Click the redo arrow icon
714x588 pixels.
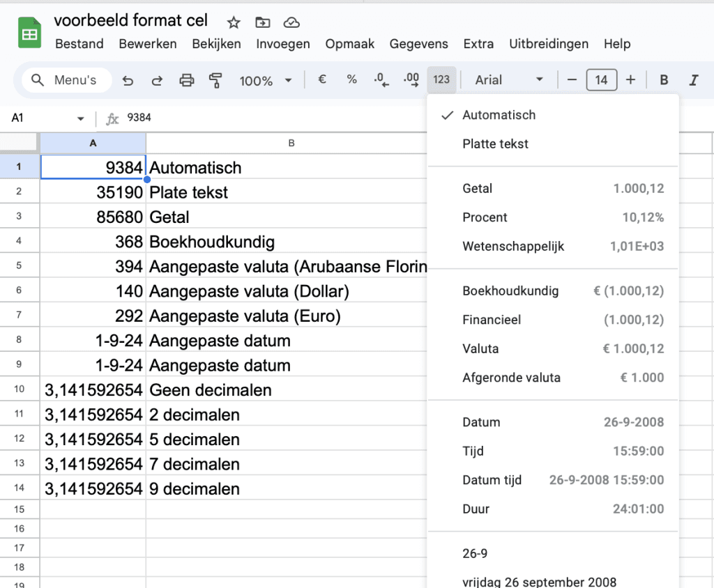click(x=157, y=80)
